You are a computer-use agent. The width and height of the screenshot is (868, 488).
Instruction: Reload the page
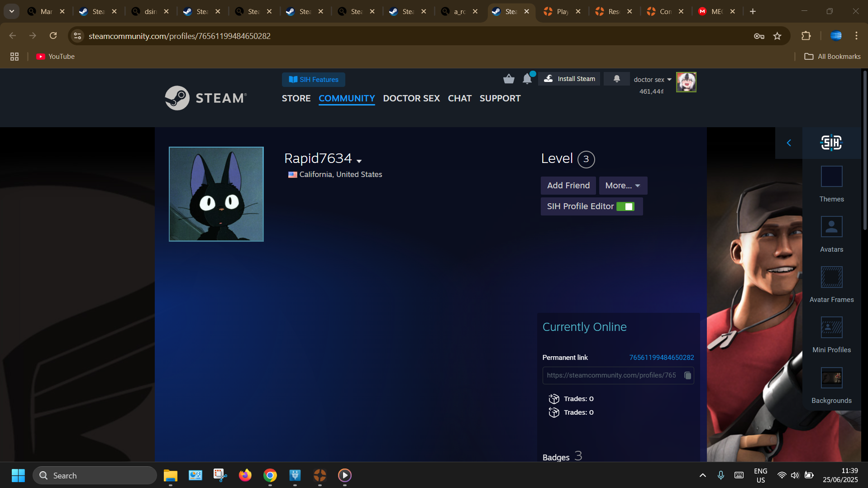tap(53, 36)
